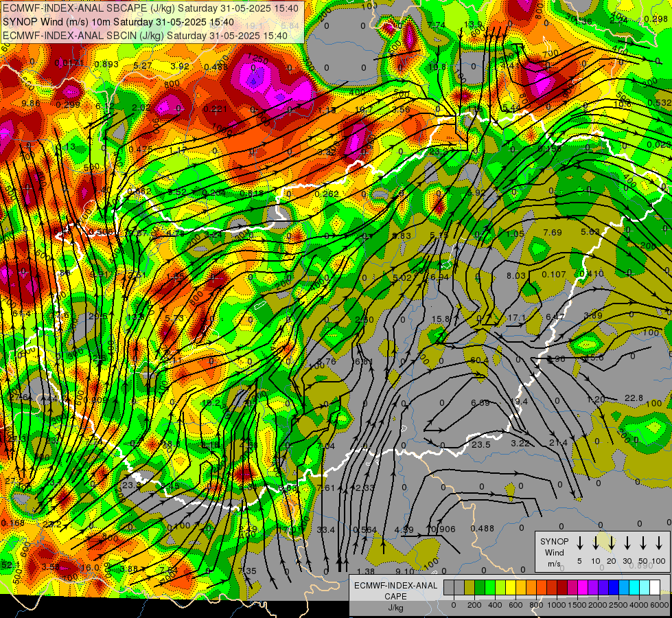Pick the bright green CAPE legend swatch

[490, 587]
